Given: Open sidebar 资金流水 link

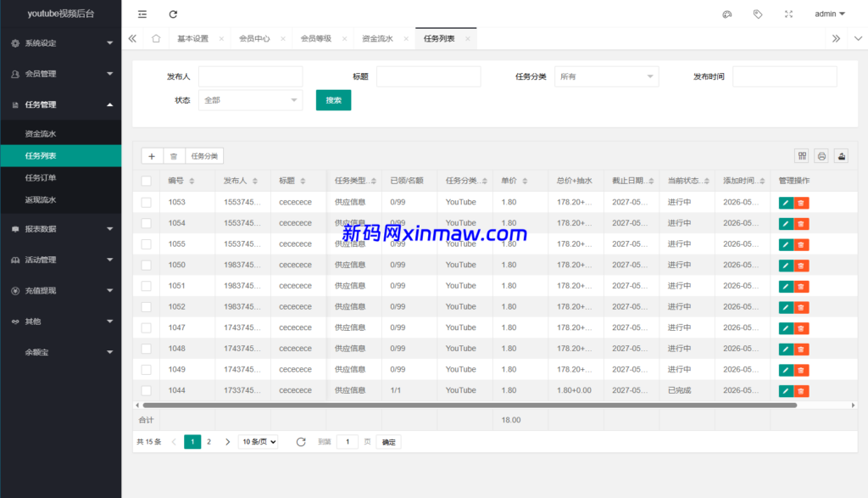Looking at the screenshot, I should click(x=61, y=134).
